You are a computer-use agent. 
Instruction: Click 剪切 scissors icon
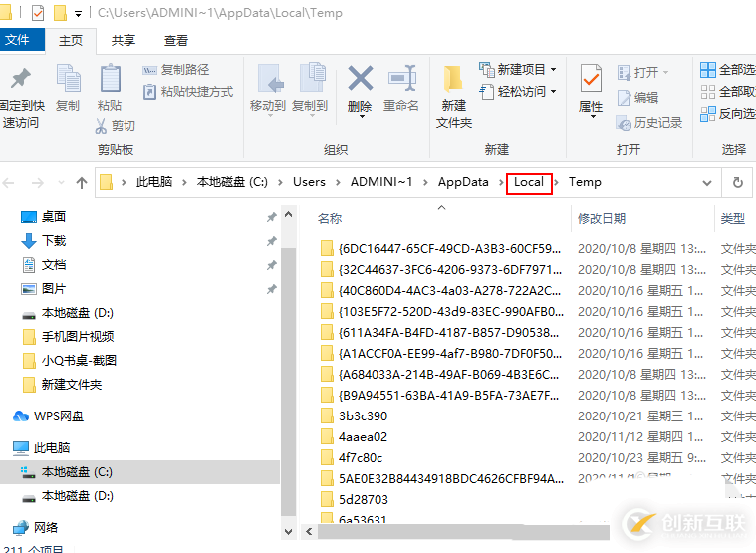tap(101, 126)
